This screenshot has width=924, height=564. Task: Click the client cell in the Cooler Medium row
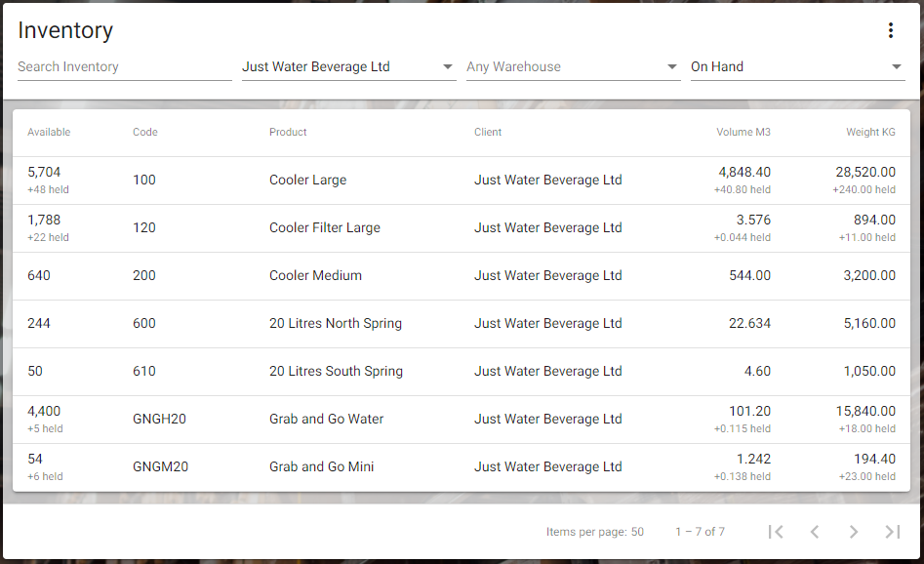[548, 275]
